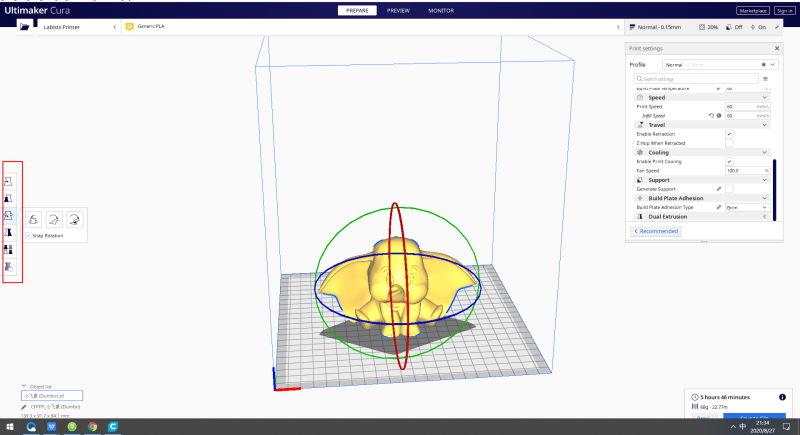Viewport: 800px width, 435px height.
Task: Click the pencil icon to rename job
Action: click(23, 407)
